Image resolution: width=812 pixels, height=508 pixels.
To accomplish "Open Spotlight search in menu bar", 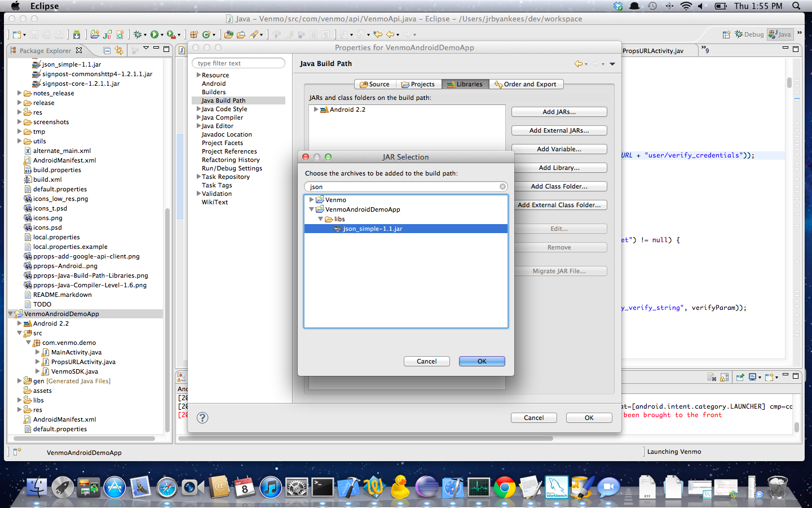I will (x=796, y=6).
